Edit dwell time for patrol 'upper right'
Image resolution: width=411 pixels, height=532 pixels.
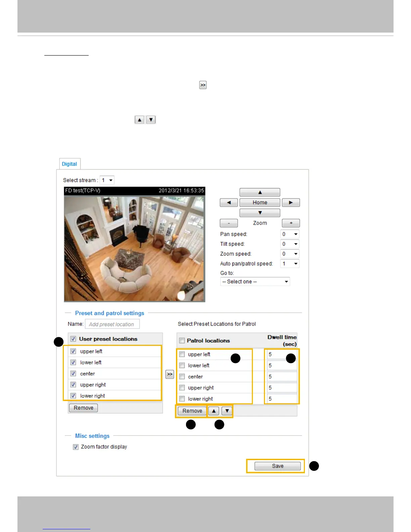[x=282, y=388]
